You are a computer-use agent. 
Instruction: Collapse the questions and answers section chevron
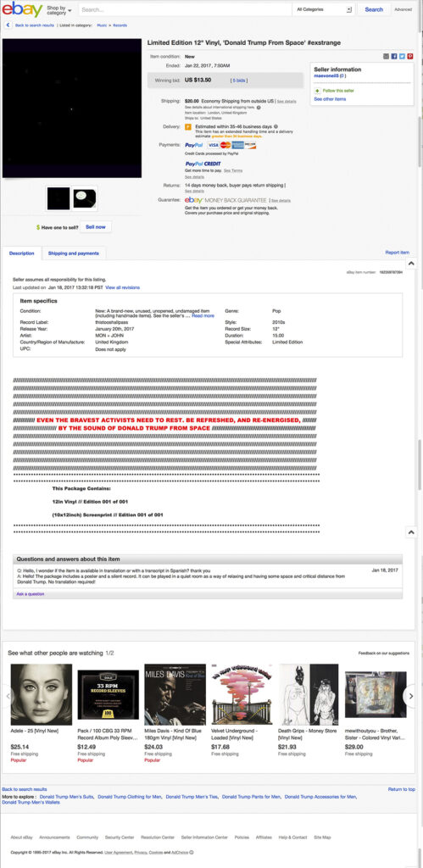tap(411, 532)
